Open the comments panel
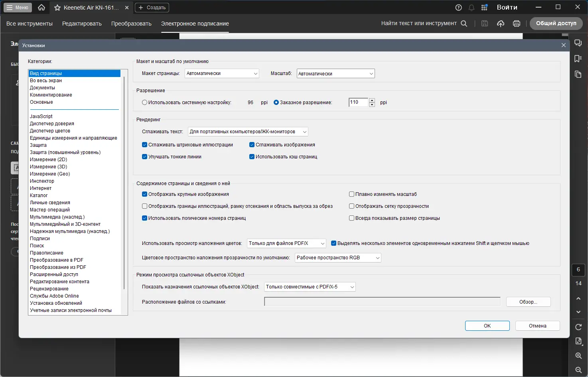This screenshot has height=377, width=588. (x=578, y=43)
